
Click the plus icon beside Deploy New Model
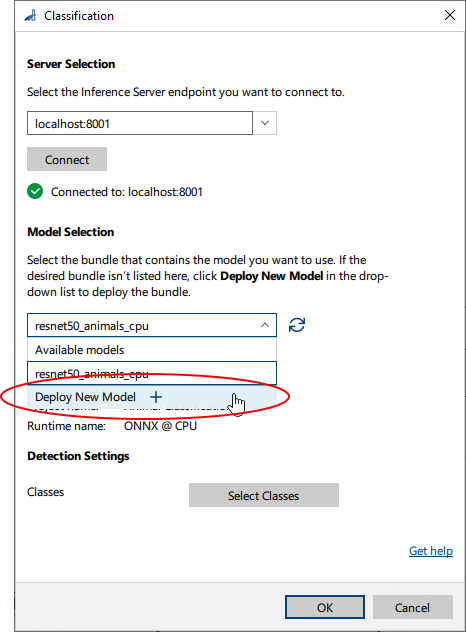click(x=156, y=397)
